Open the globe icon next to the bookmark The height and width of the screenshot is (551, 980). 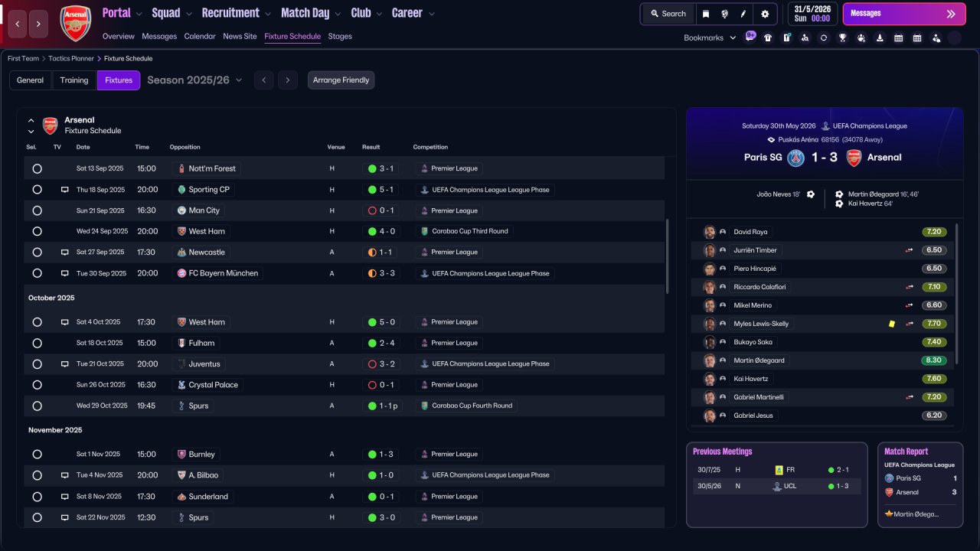(x=724, y=14)
